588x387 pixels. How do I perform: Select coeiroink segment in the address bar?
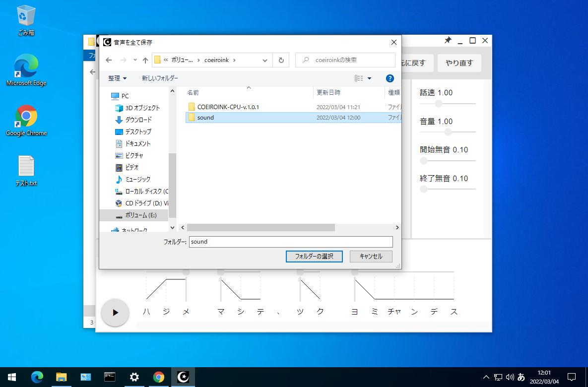[216, 60]
